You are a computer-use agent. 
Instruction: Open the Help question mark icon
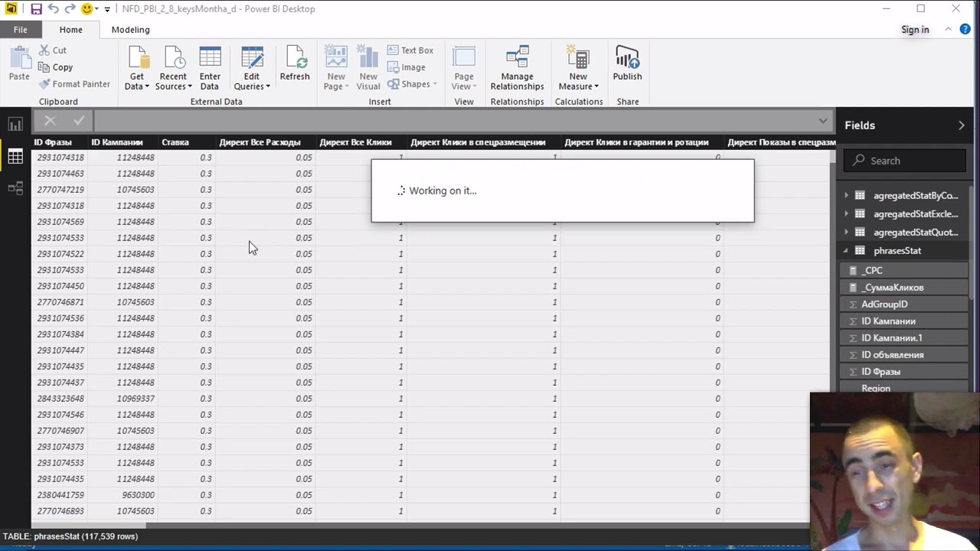pyautogui.click(x=965, y=29)
